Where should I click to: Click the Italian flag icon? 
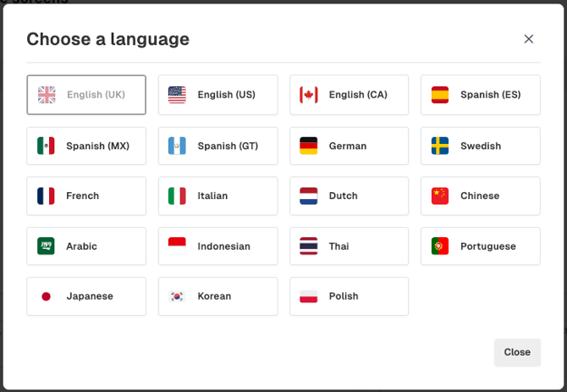[177, 196]
